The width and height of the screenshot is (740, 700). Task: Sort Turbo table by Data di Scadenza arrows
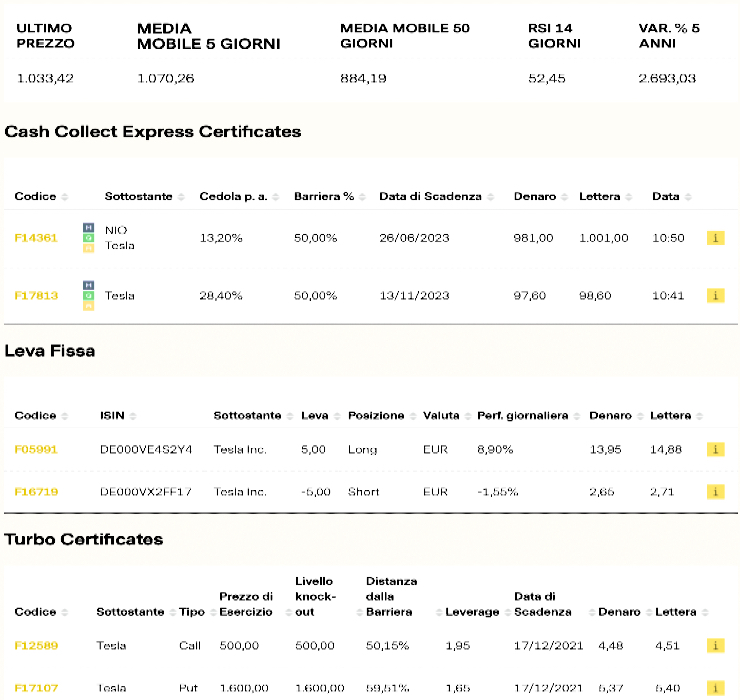click(x=592, y=612)
